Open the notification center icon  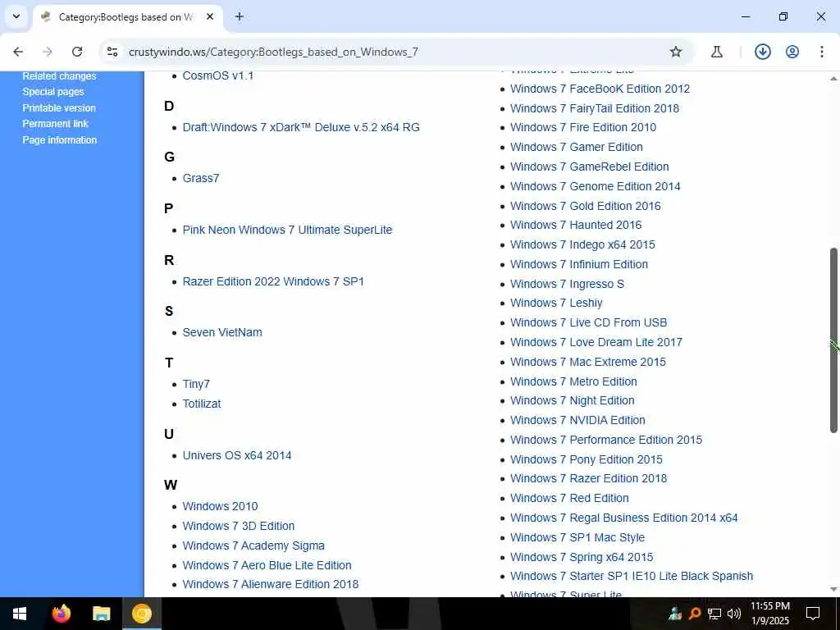pyautogui.click(x=813, y=614)
